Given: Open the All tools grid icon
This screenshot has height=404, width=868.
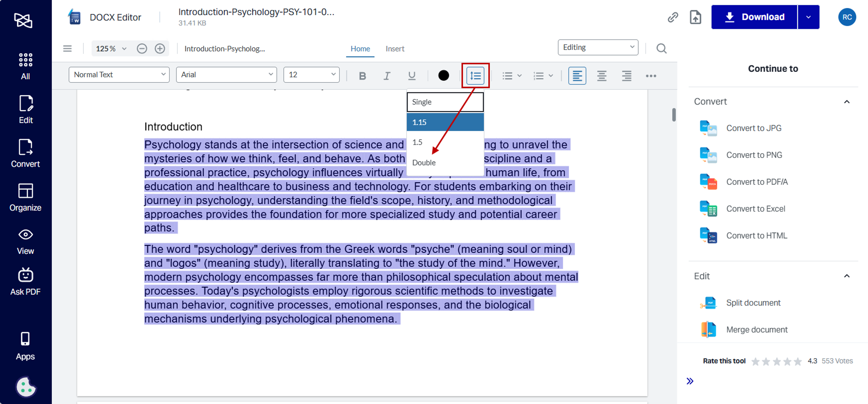Looking at the screenshot, I should point(26,66).
